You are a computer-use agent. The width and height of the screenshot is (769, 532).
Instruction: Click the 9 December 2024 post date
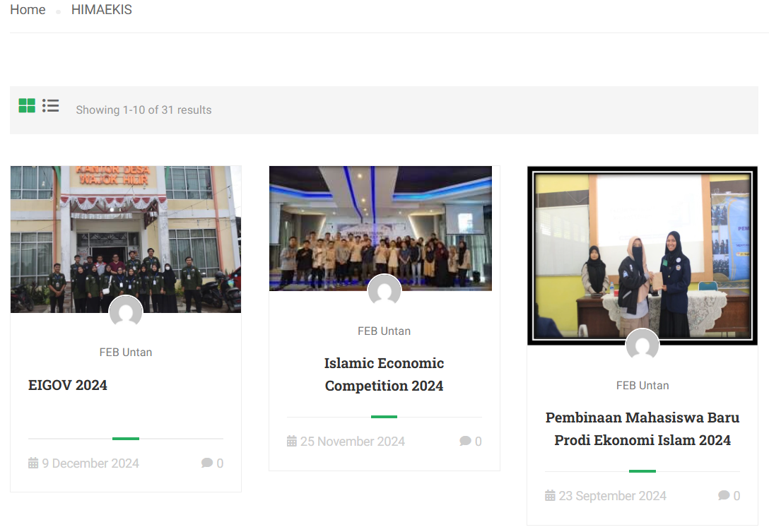[x=90, y=463]
